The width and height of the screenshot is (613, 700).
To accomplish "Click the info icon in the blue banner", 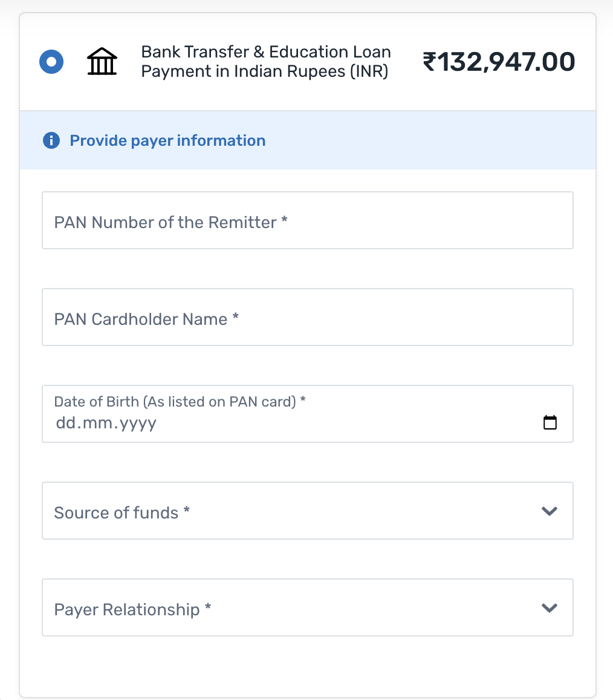I will pyautogui.click(x=51, y=140).
